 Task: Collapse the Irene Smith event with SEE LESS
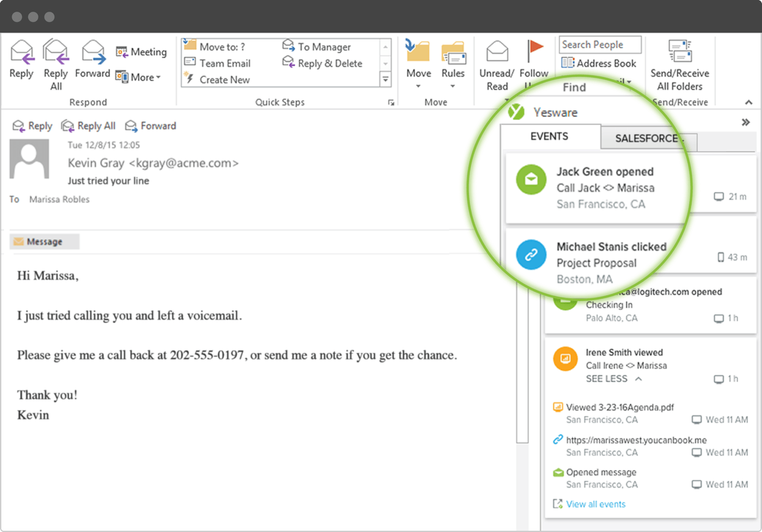(x=605, y=379)
